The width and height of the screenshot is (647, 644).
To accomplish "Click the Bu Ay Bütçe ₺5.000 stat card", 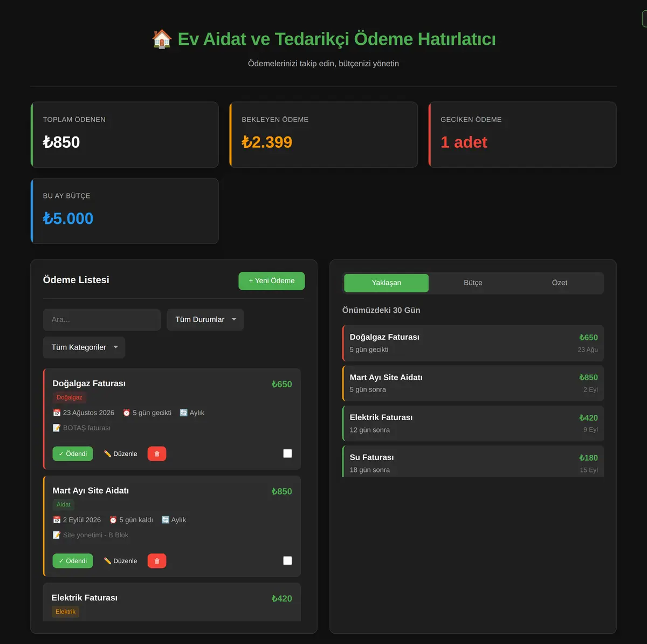I will click(125, 211).
